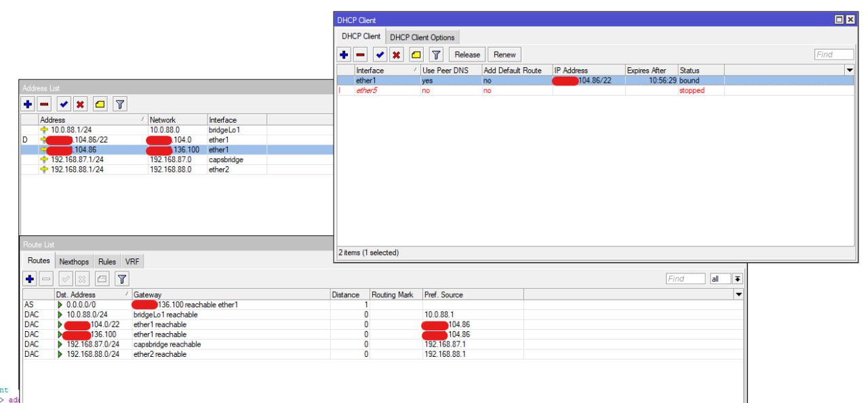Open filter in Route List window

coord(122,279)
